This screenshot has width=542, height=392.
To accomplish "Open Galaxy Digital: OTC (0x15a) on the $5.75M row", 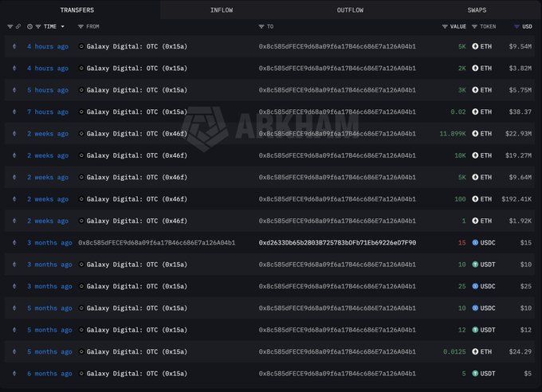I will pyautogui.click(x=137, y=90).
